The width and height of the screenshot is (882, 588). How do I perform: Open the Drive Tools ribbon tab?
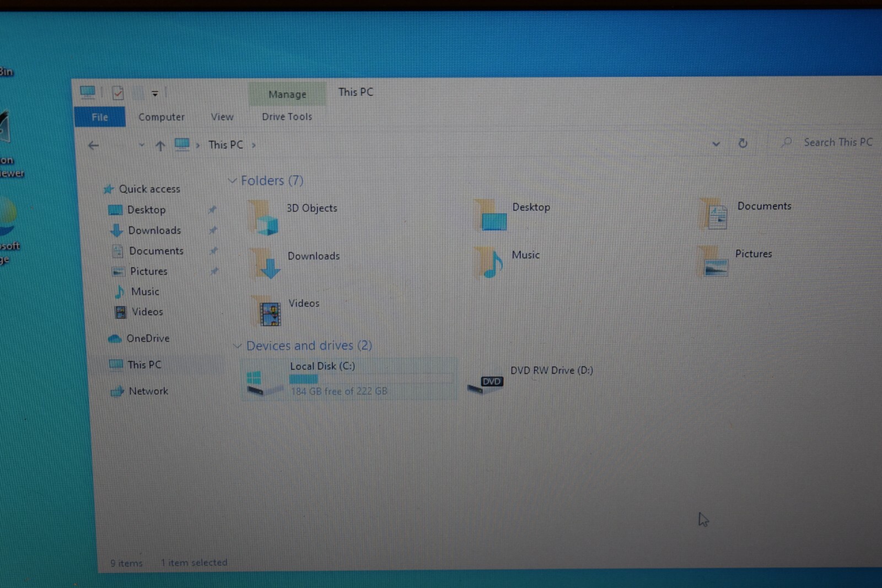(287, 116)
